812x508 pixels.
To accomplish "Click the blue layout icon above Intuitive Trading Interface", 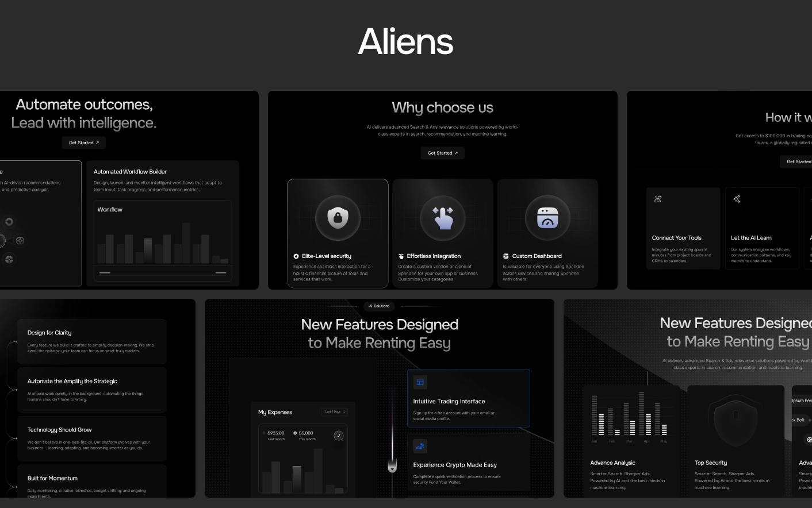I will point(420,382).
